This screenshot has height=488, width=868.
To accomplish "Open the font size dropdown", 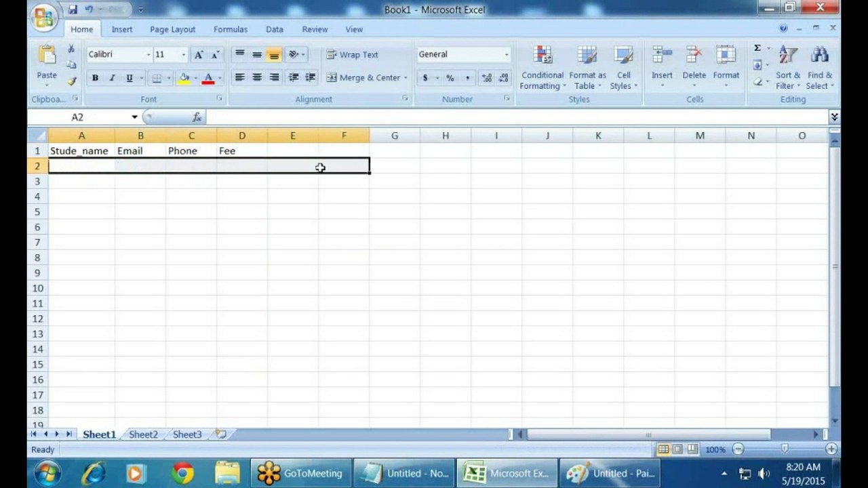I will click(x=183, y=55).
